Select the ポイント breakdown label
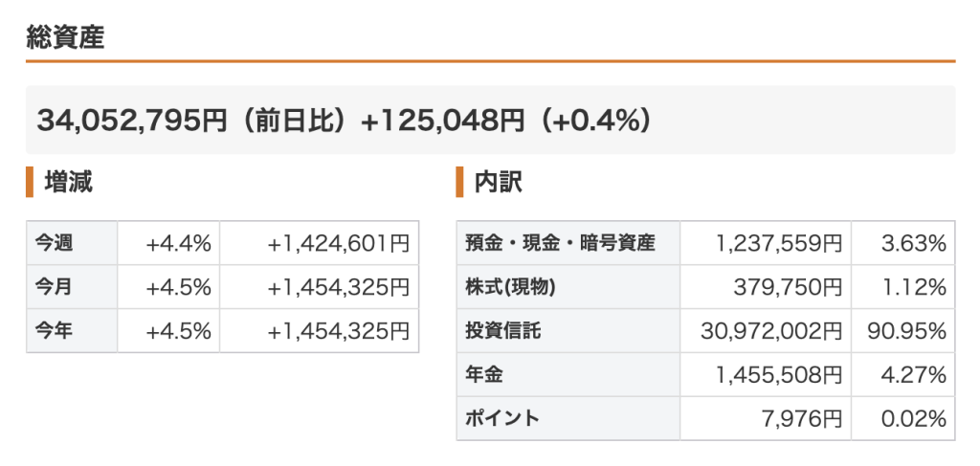 [502, 418]
